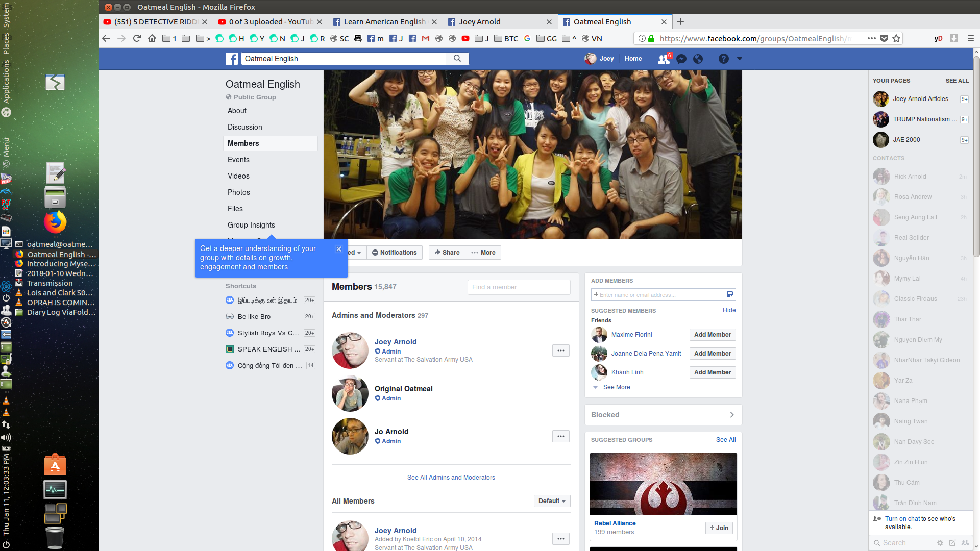
Task: Open page actions three-dot menu in URL bar
Action: tap(871, 38)
